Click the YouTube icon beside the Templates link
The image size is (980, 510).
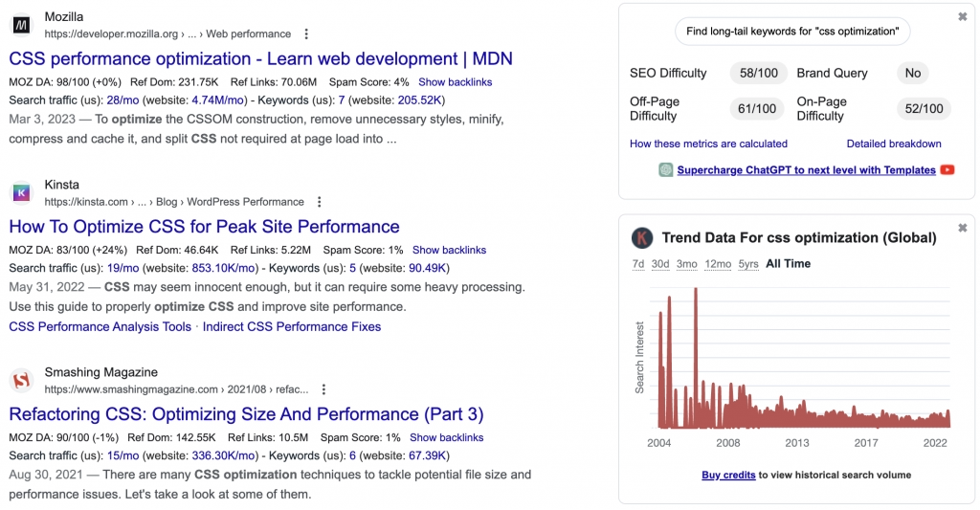947,169
